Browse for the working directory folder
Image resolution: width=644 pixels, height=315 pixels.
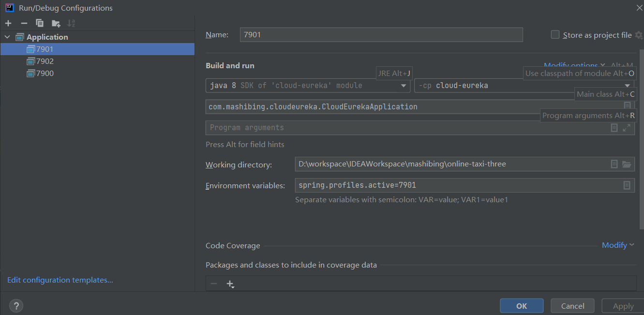pos(627,165)
